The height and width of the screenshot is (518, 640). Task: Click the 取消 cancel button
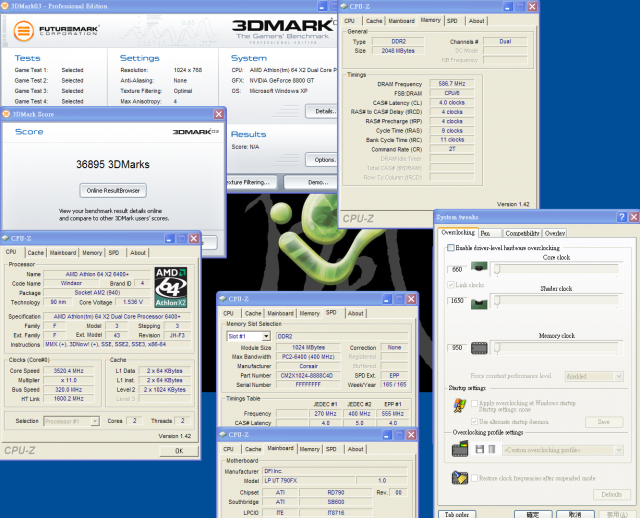(575, 514)
